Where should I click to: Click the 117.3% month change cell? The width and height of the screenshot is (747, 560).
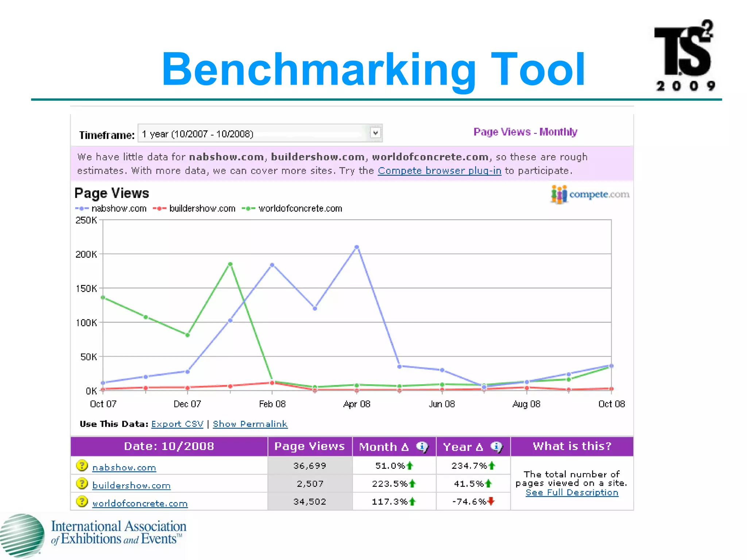[x=394, y=501]
